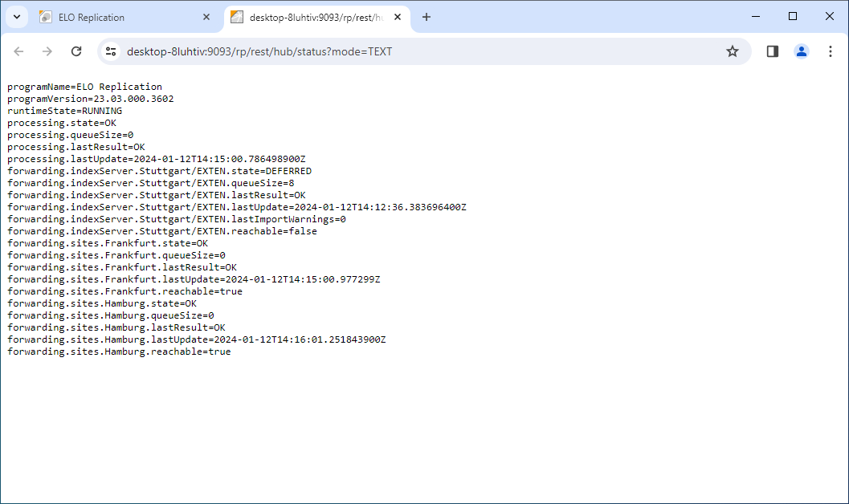Go forward to the next page
This screenshot has height=504, width=849.
click(x=47, y=51)
